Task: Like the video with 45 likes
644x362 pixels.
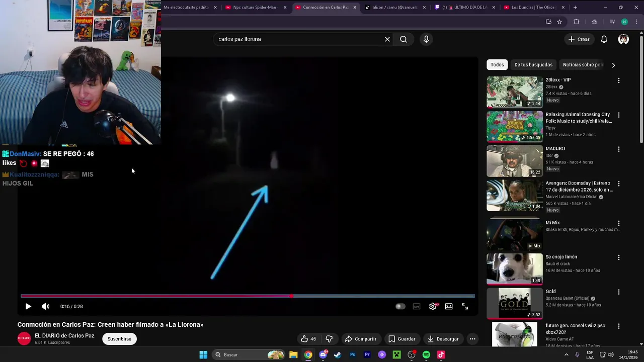Action: pos(308,339)
